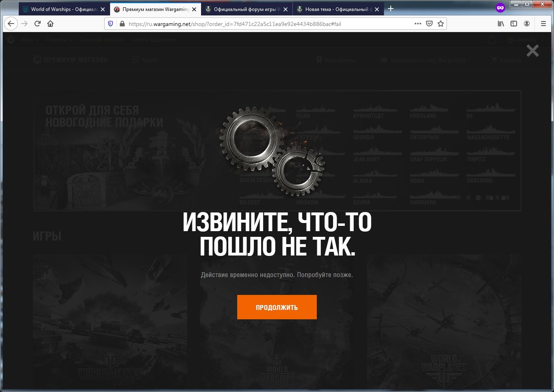
Task: Reload the current page
Action: 37,24
